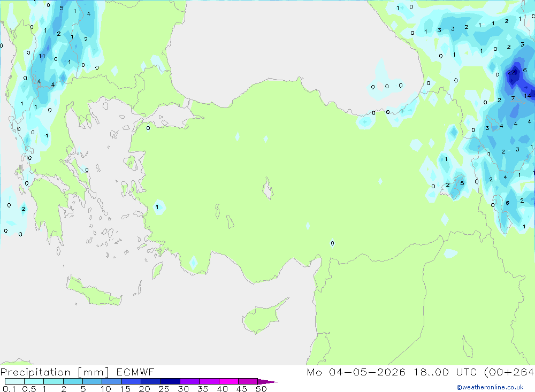Viewport: 535px width, 392px height.
Task: Select the purple swatch between 30 and 35
Action: (190, 381)
